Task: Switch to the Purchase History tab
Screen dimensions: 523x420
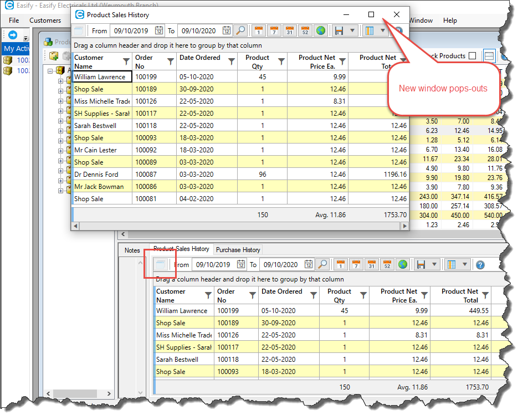Action: point(238,250)
